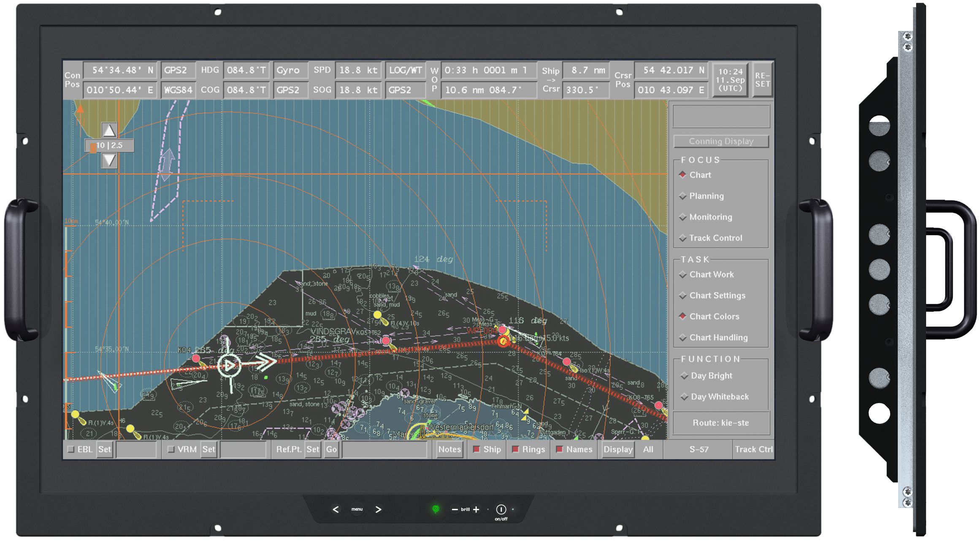The image size is (980, 541).
Task: Select the Chart Colors task
Action: tap(709, 316)
